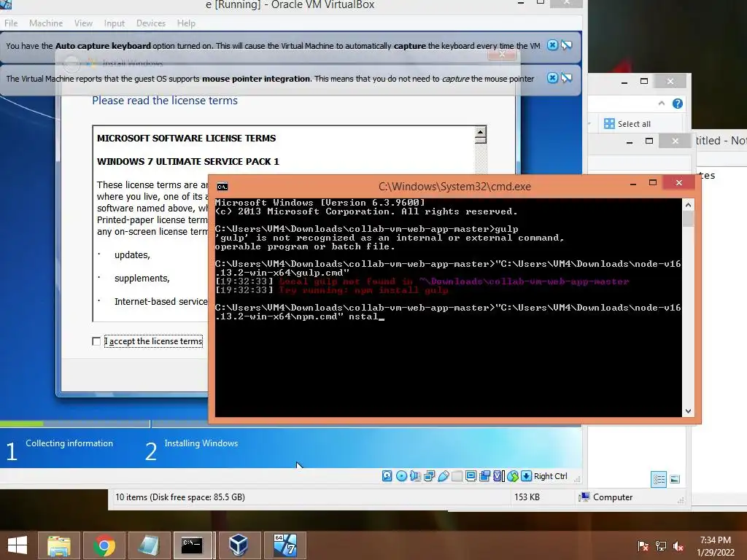This screenshot has width=747, height=560.
Task: Open the 64-bit Windows 7 VM taskbar icon
Action: coord(285,545)
